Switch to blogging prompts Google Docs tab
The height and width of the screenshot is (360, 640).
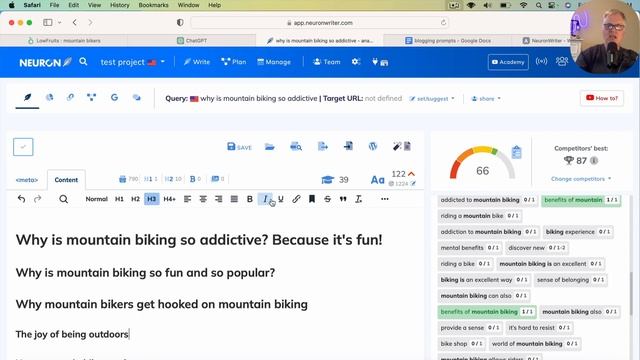pyautogui.click(x=448, y=40)
